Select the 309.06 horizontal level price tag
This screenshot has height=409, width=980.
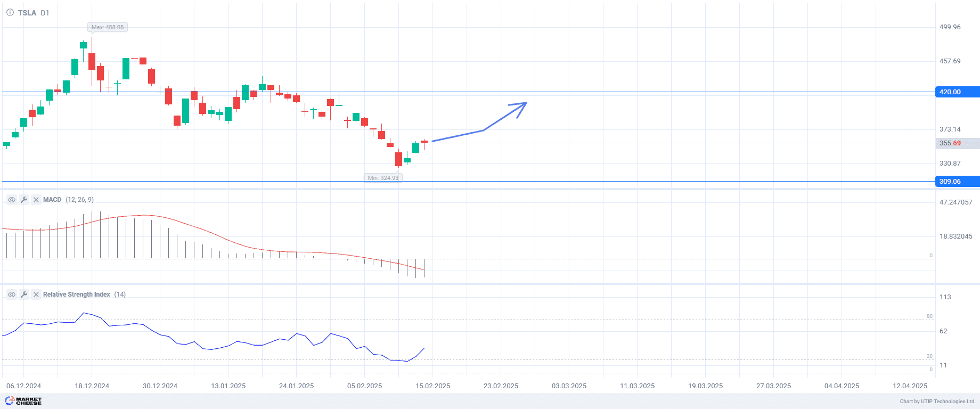[x=957, y=182]
